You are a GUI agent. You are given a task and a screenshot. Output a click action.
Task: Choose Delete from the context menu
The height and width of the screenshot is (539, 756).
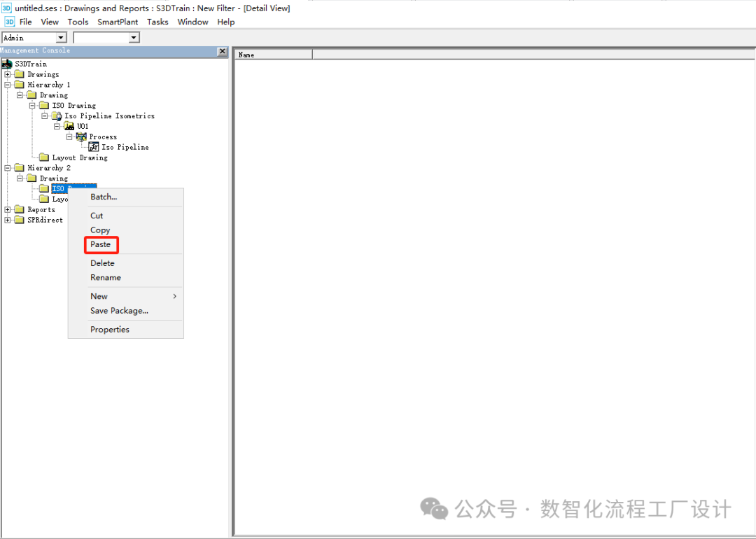102,263
